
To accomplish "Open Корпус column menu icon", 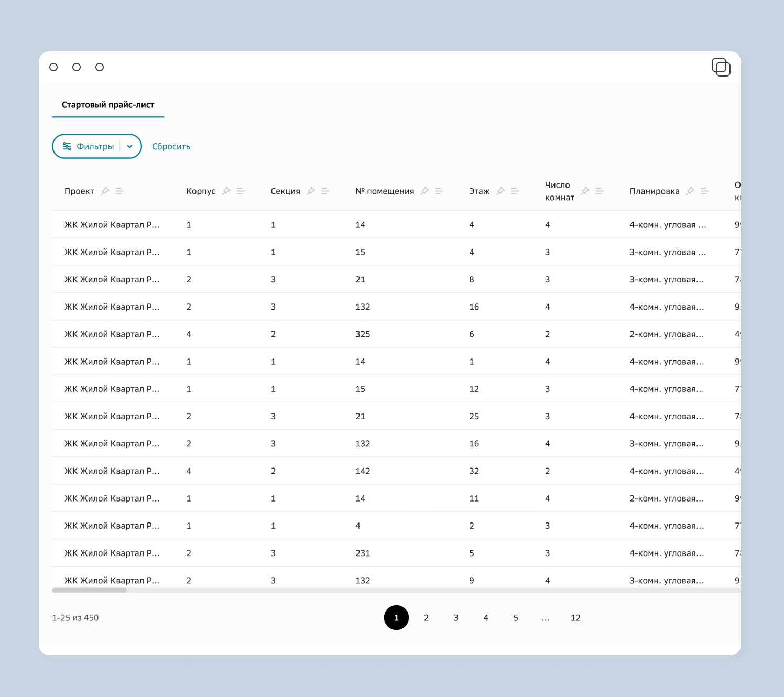I will pos(241,191).
